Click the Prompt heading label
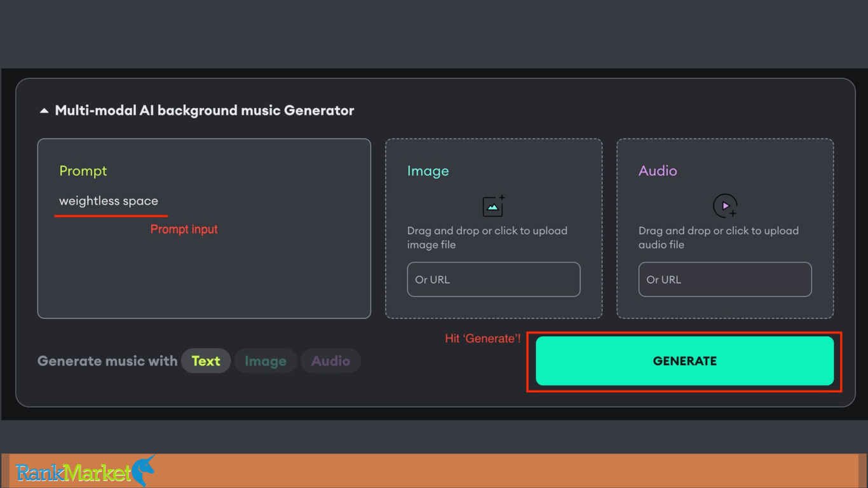Viewport: 868px width, 488px height. [x=83, y=171]
